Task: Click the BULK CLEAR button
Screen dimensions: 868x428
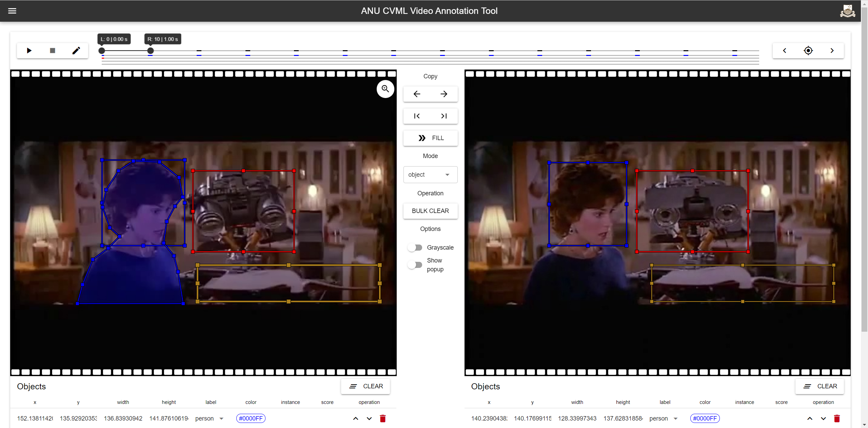Action: [430, 211]
